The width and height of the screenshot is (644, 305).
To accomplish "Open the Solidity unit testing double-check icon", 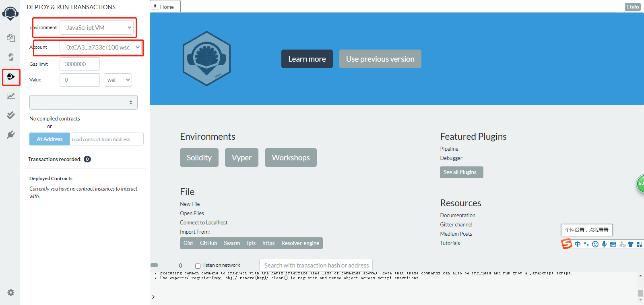I will coord(11,115).
